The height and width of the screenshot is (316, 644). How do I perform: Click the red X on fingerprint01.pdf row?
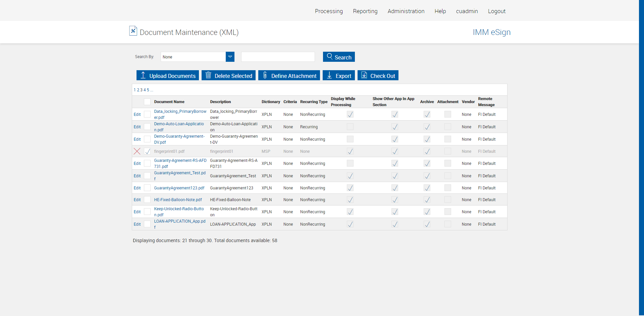137,151
